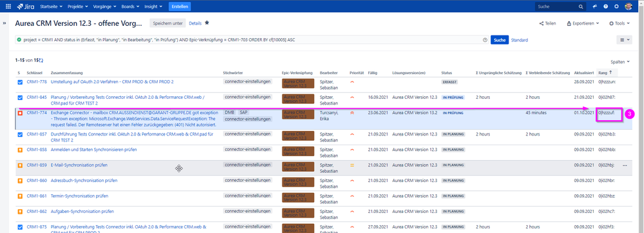Open the feedback megaphone icon

tap(594, 6)
